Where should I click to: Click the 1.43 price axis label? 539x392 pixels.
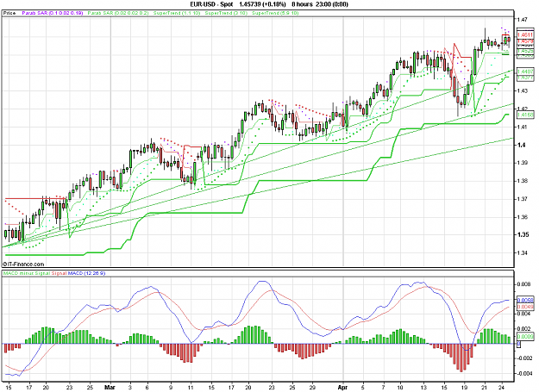pos(523,91)
